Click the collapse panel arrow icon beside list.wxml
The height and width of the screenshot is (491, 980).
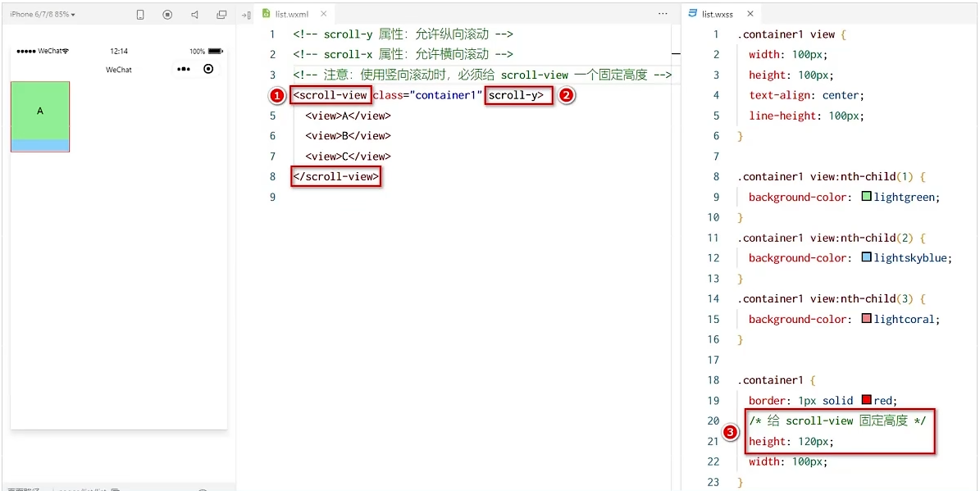click(246, 15)
